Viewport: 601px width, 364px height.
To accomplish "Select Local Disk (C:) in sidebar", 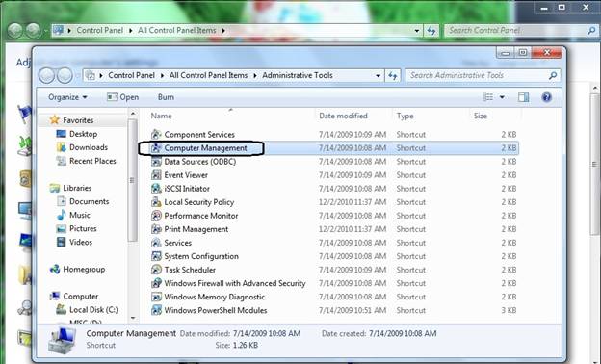I will [x=93, y=309].
